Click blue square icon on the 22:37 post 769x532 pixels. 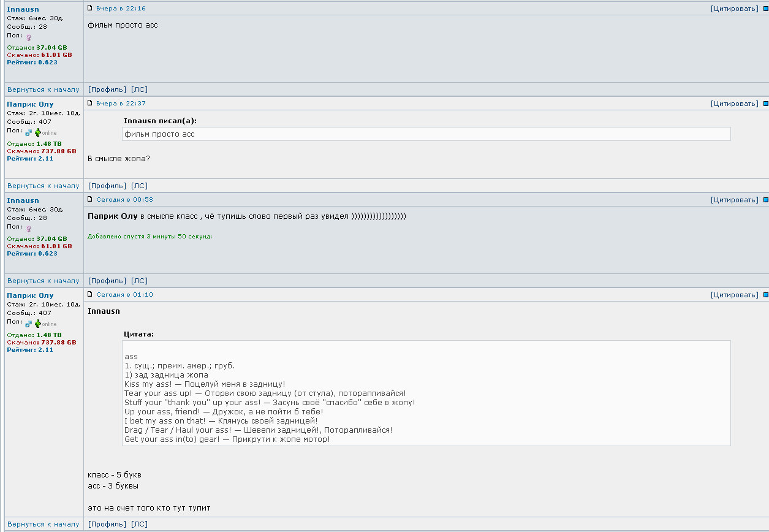[x=765, y=104]
